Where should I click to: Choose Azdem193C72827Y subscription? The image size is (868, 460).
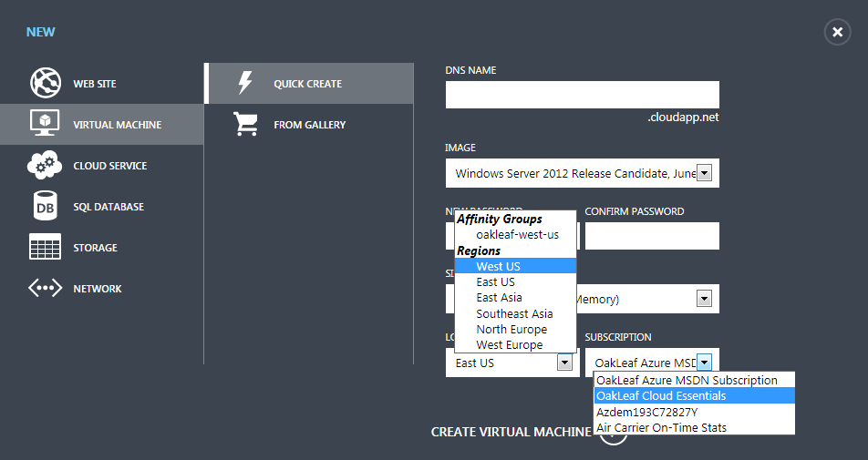tap(694, 412)
